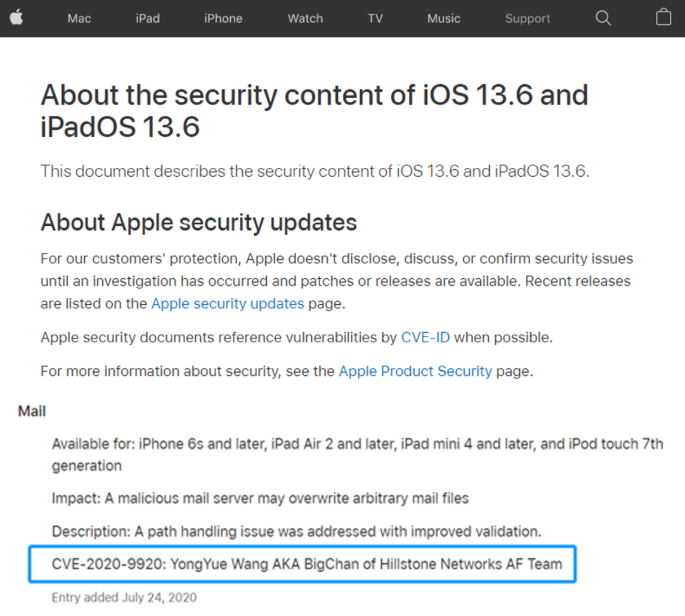This screenshot has height=616, width=685.
Task: Follow the Apple security updates link
Action: [228, 304]
